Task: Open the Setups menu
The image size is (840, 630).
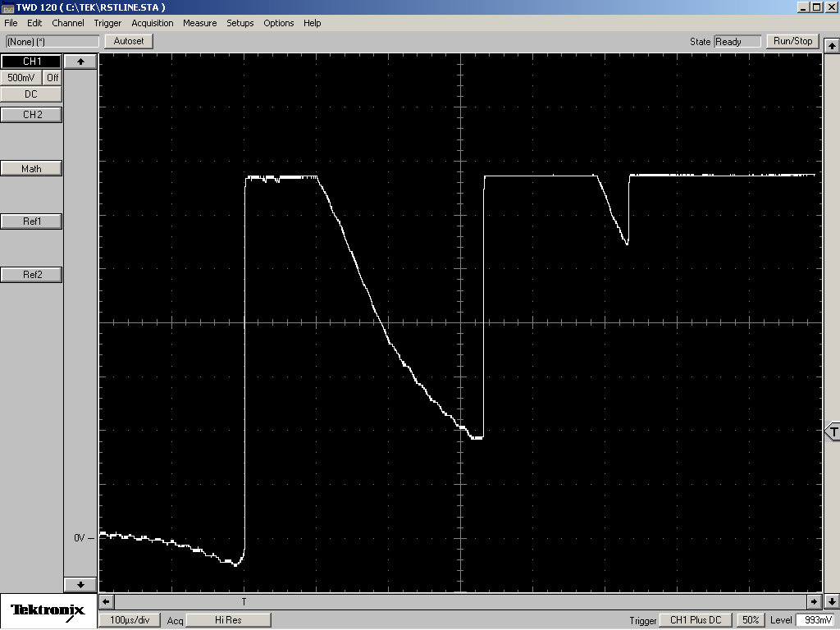Action: click(x=240, y=23)
